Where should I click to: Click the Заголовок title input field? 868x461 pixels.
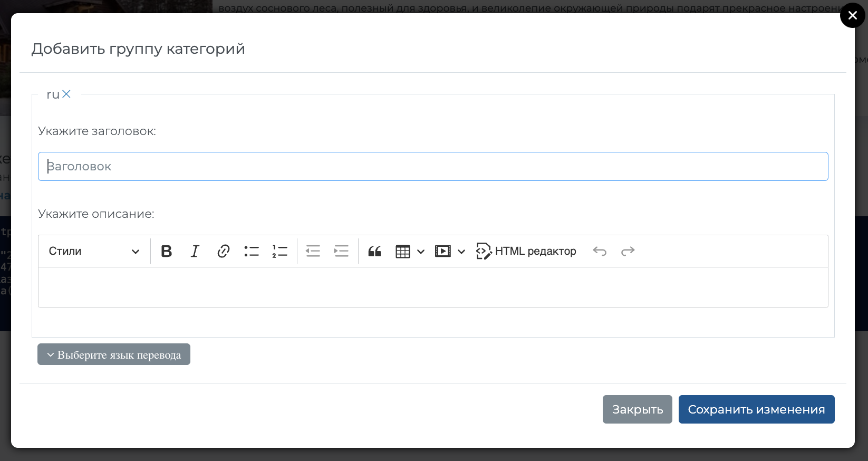point(433,167)
